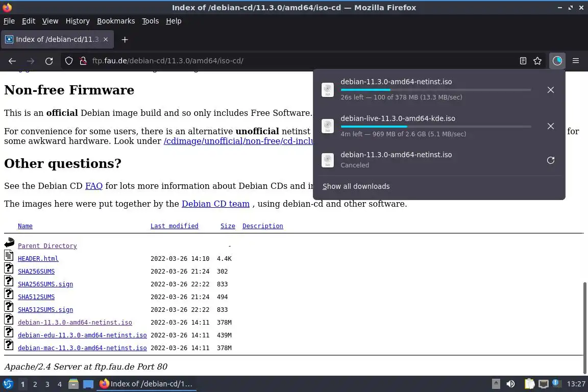Viewport: 588px width, 392px height.
Task: Launch the file manager from taskbar
Action: coord(73,384)
